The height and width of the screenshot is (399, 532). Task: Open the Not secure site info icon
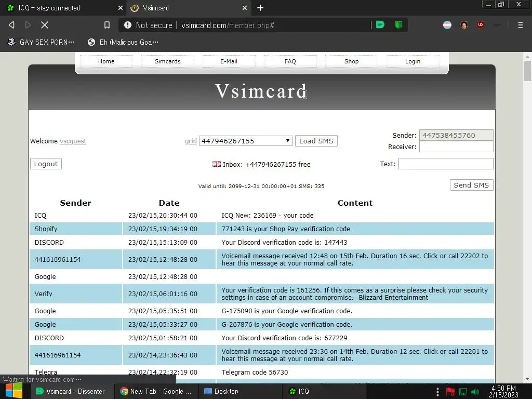click(x=128, y=25)
